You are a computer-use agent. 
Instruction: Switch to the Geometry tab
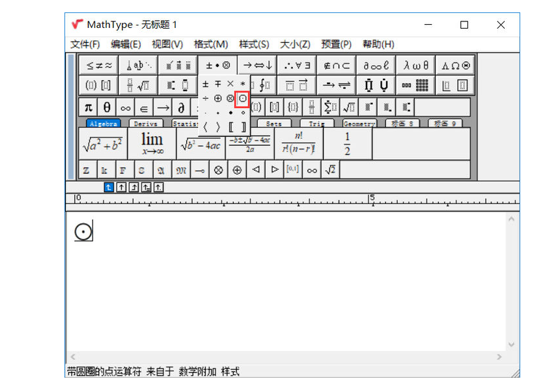coord(359,124)
